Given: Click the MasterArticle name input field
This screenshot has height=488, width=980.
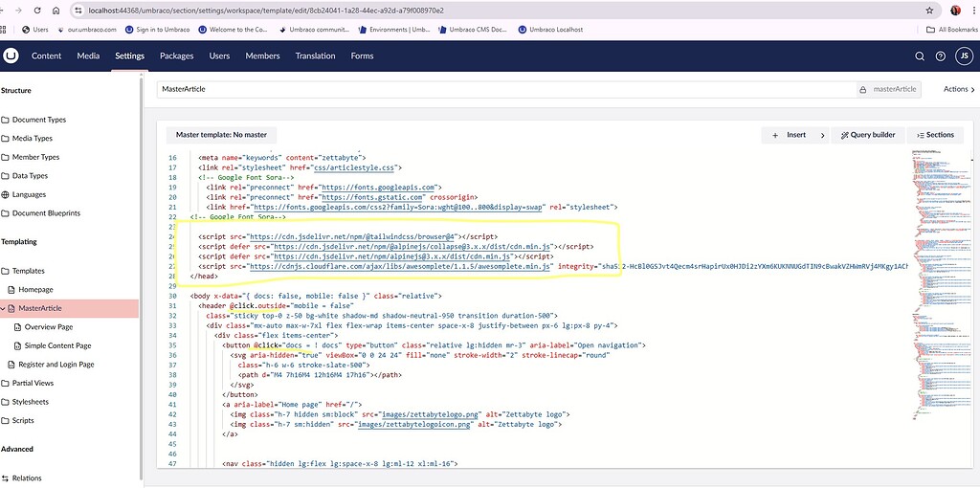Looking at the screenshot, I should [x=505, y=89].
